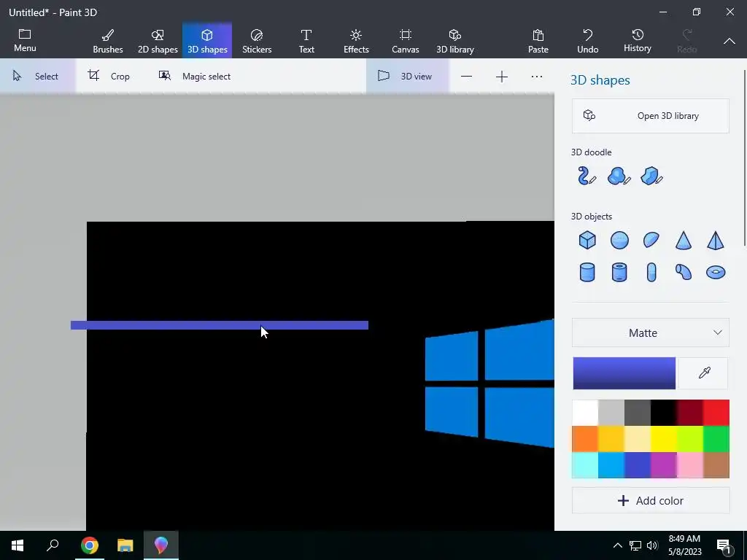Click the purple bar on the canvas
Screen dimensions: 747x560
pos(219,325)
